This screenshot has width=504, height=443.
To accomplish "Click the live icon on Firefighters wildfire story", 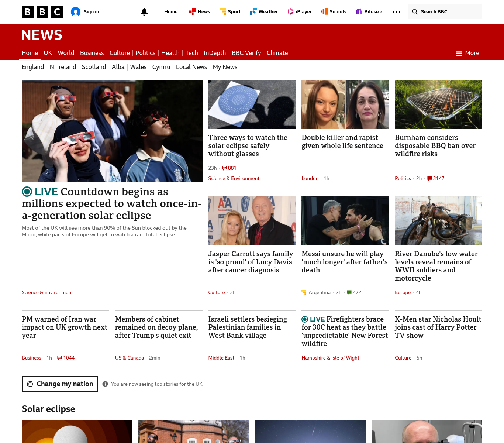I will 305,319.
